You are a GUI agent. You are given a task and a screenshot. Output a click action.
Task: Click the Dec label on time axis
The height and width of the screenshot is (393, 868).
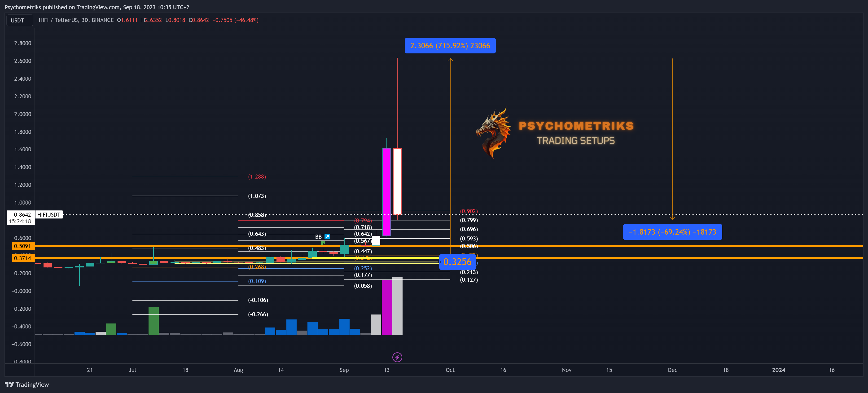(673, 370)
